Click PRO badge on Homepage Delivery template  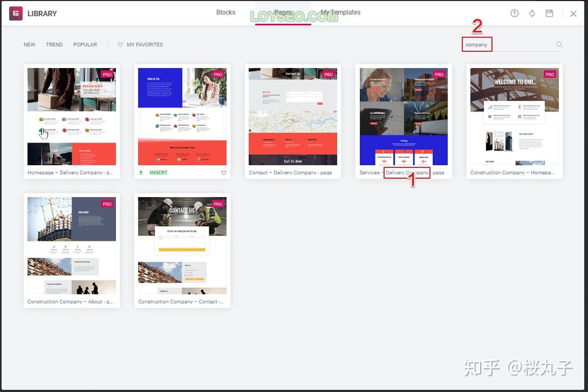[107, 75]
